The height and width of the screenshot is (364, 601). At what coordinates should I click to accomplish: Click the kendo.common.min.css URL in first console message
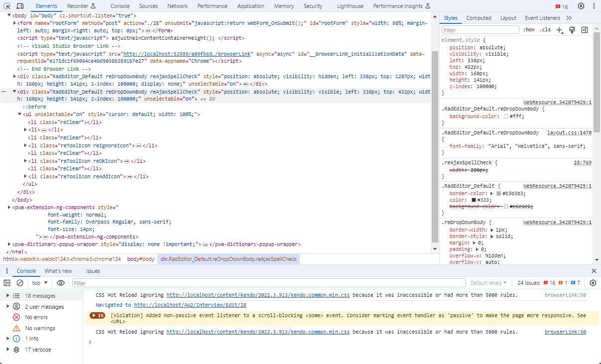(258, 295)
